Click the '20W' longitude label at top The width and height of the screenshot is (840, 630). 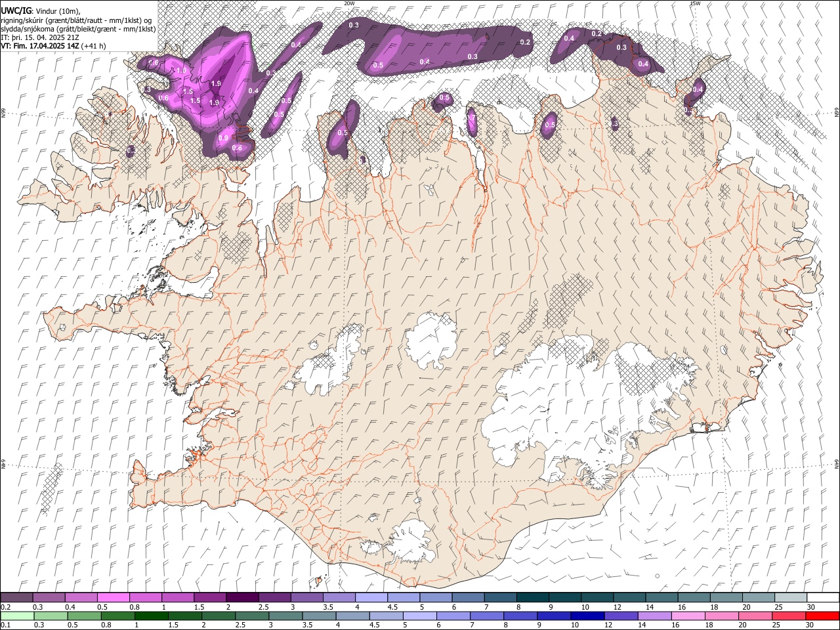click(x=349, y=3)
